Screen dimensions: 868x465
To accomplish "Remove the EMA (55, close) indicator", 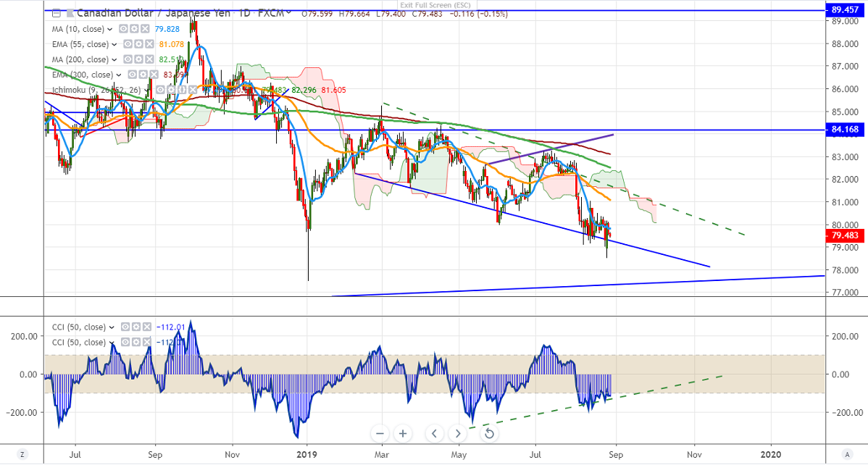I will [x=149, y=44].
